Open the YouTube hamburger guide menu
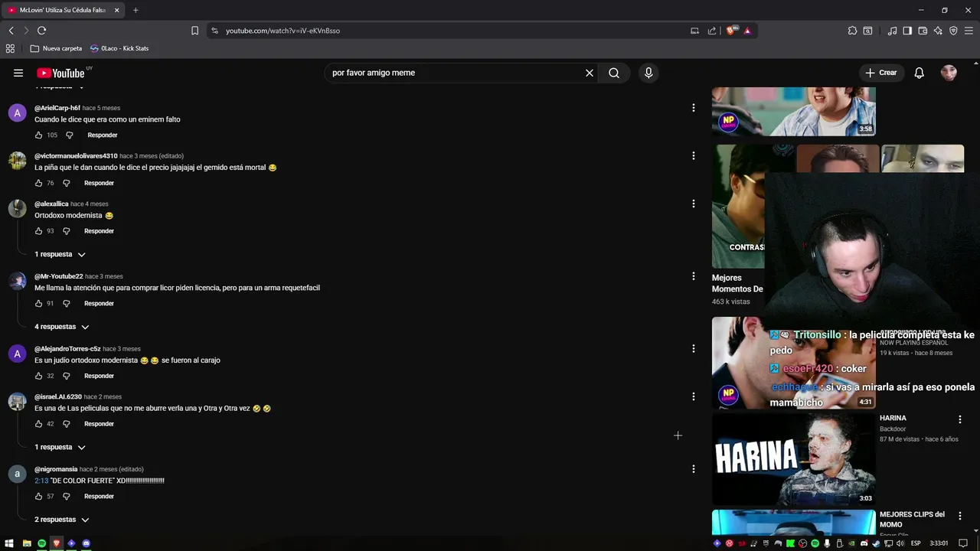The height and width of the screenshot is (551, 980). point(18,73)
